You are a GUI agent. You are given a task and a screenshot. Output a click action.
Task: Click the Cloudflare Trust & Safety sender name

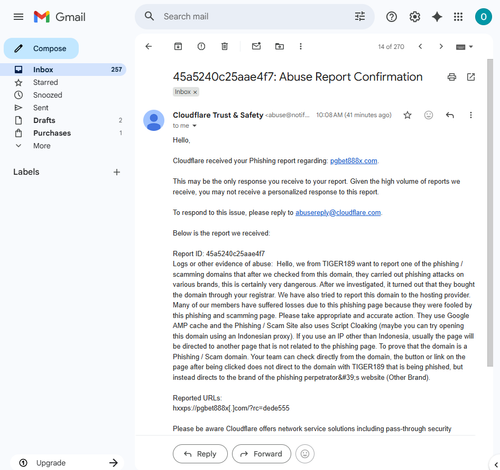pyautogui.click(x=218, y=115)
